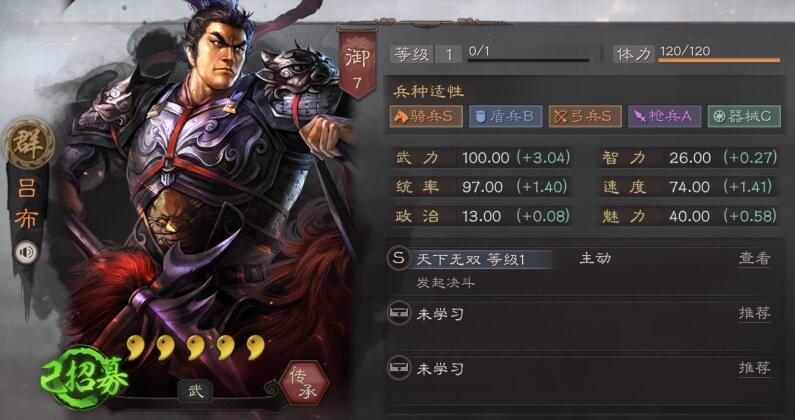Select the 弓兵S archer aptitude
Screen dimensions: 795x420
tap(585, 117)
